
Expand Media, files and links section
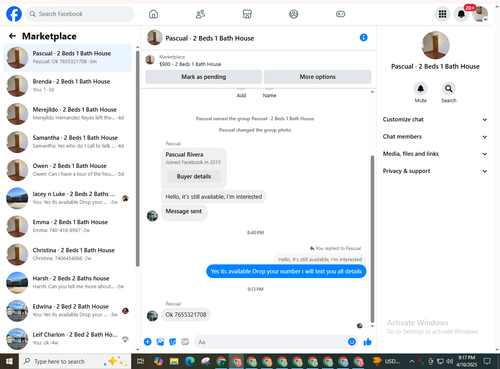click(435, 154)
